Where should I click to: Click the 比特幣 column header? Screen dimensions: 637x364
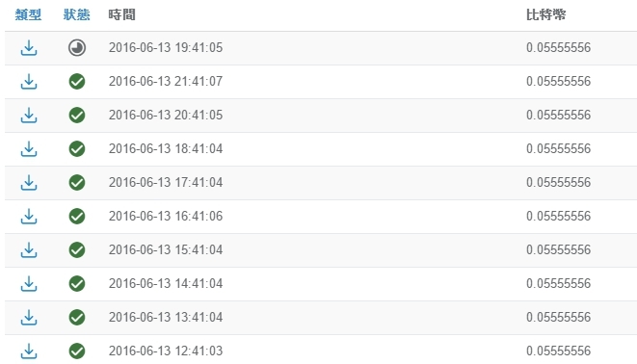coord(545,15)
